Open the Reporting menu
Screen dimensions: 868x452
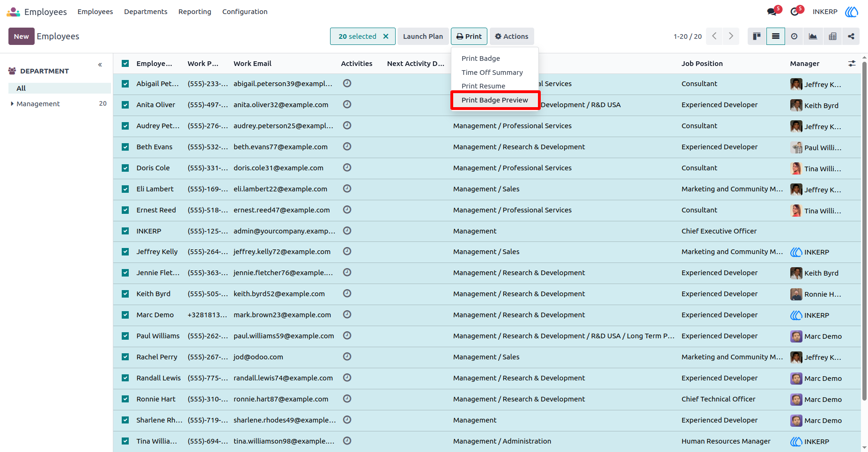195,12
